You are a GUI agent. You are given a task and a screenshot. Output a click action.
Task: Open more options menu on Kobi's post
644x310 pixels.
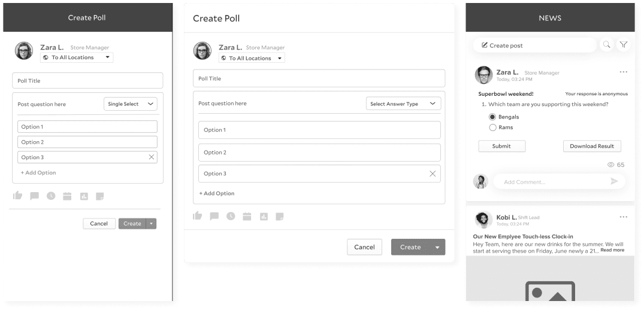pos(624,217)
